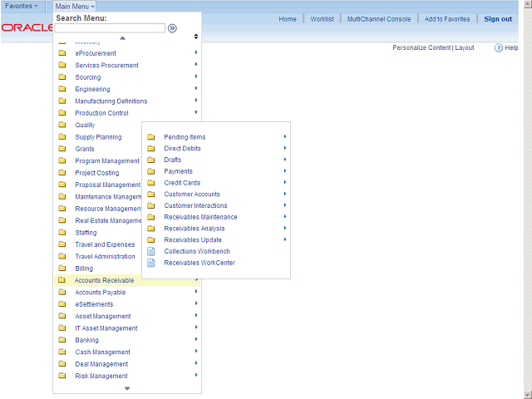Click the Search Menu text field
The width and height of the screenshot is (532, 399).
pos(110,28)
